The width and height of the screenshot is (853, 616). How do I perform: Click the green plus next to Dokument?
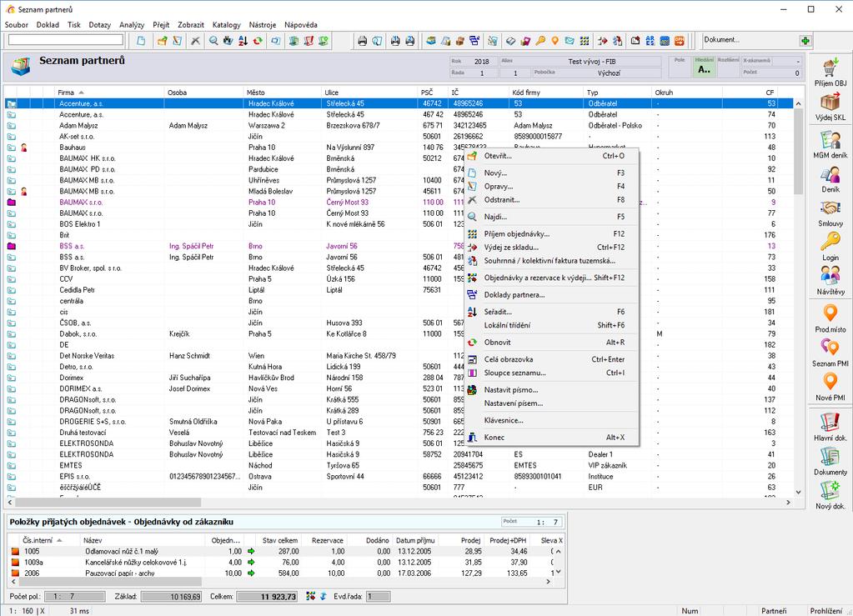point(805,41)
